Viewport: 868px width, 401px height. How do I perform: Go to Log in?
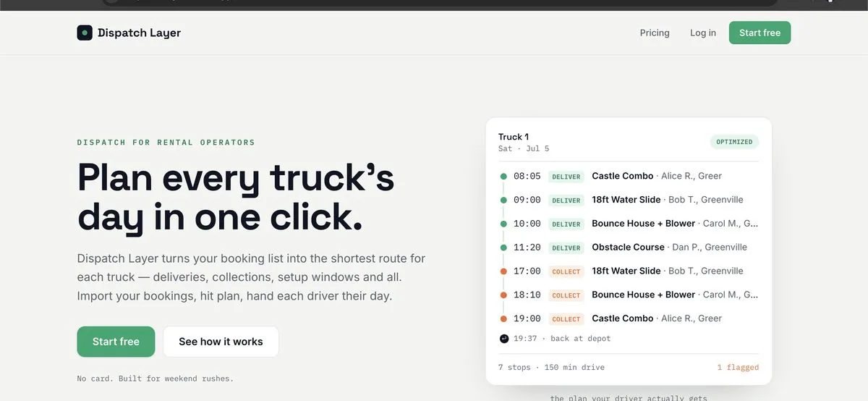(703, 33)
